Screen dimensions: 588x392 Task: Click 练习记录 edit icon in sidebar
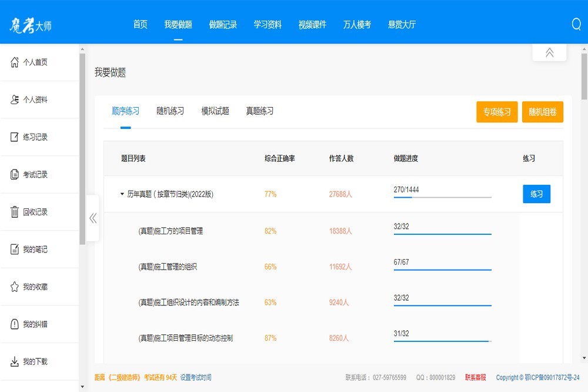tap(15, 137)
